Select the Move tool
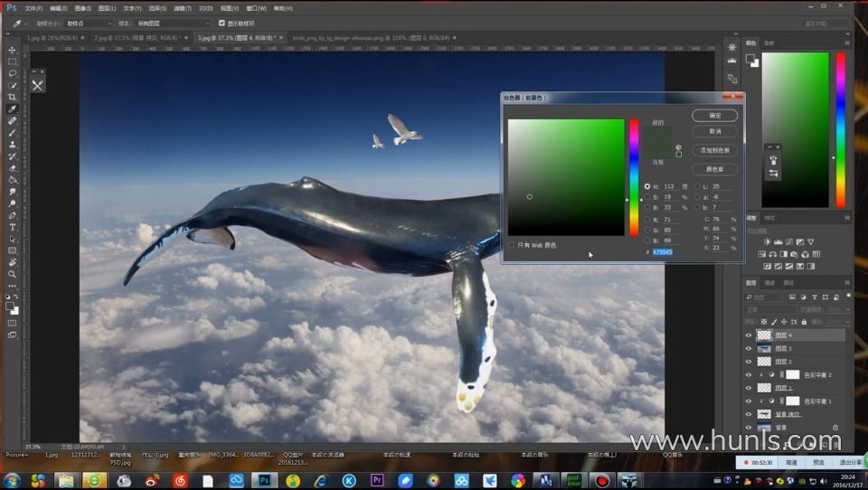This screenshot has height=490, width=868. tap(12, 50)
